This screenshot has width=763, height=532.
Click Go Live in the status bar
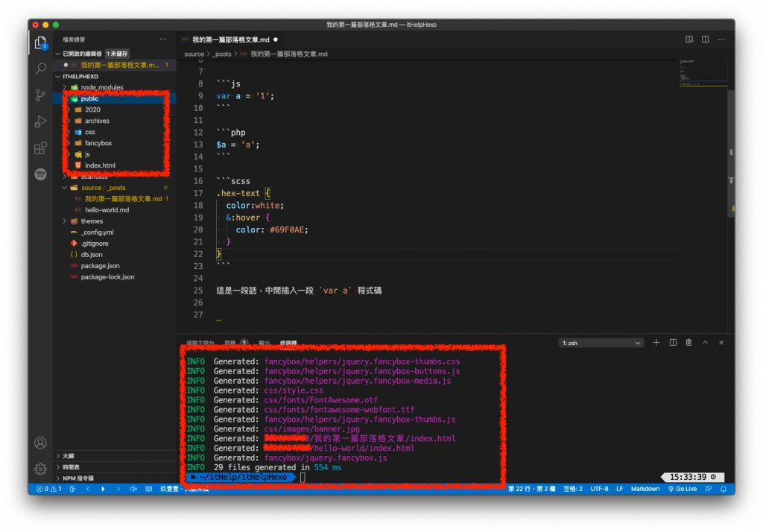pos(683,490)
